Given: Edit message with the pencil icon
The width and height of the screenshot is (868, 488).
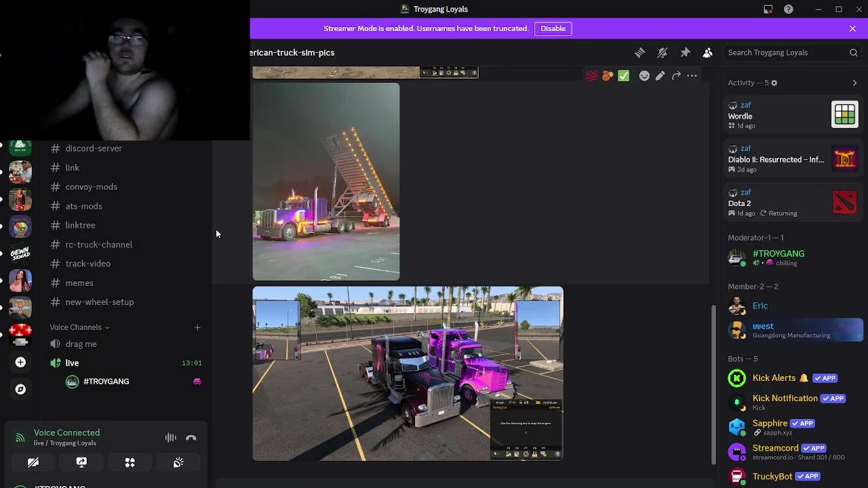Looking at the screenshot, I should pos(660,76).
